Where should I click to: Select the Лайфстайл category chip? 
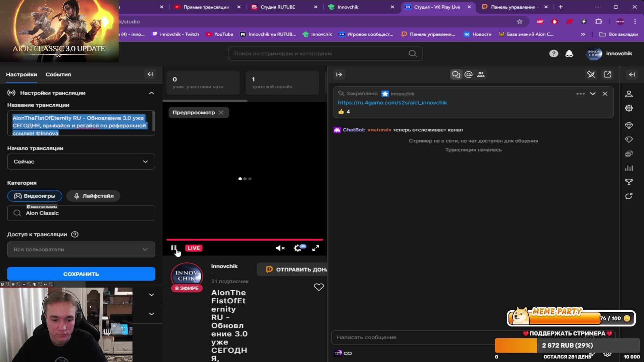click(x=93, y=196)
